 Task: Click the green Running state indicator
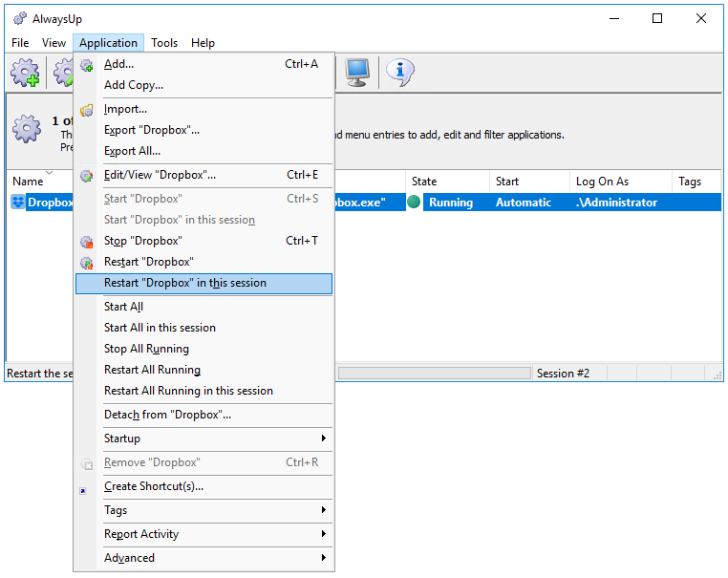coord(414,203)
